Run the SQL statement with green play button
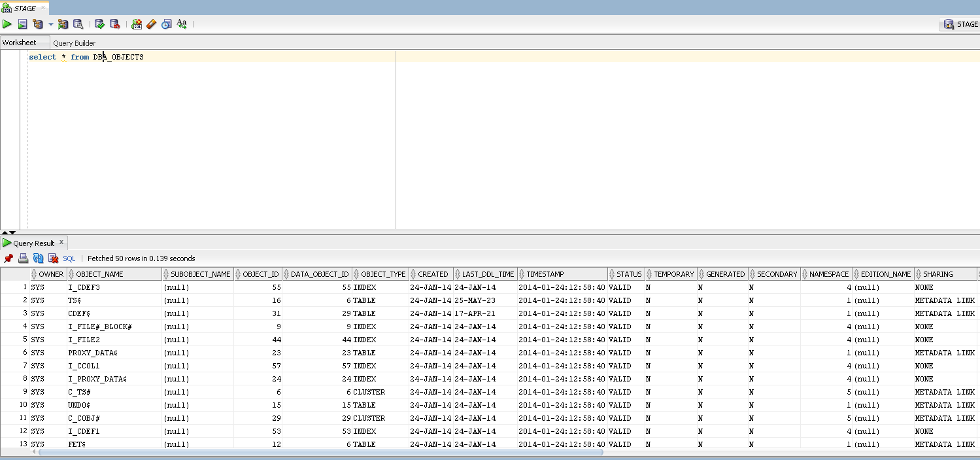 coord(7,24)
